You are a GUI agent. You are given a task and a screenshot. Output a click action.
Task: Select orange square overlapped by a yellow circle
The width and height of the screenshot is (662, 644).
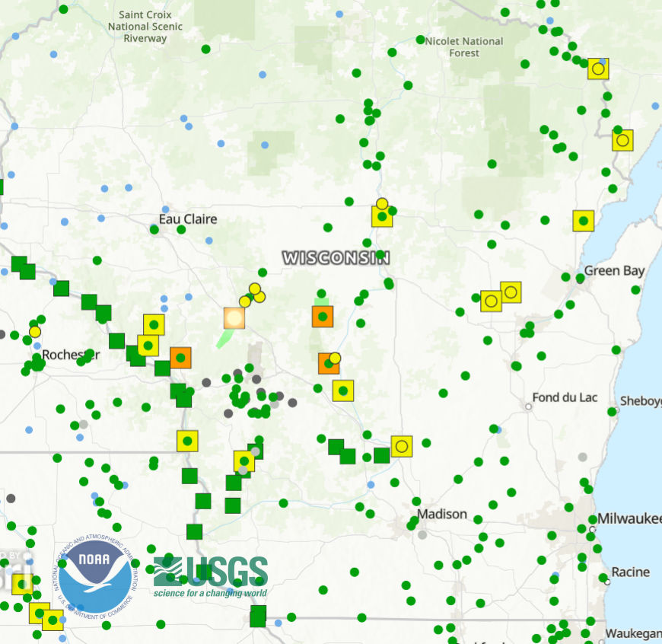pos(329,364)
